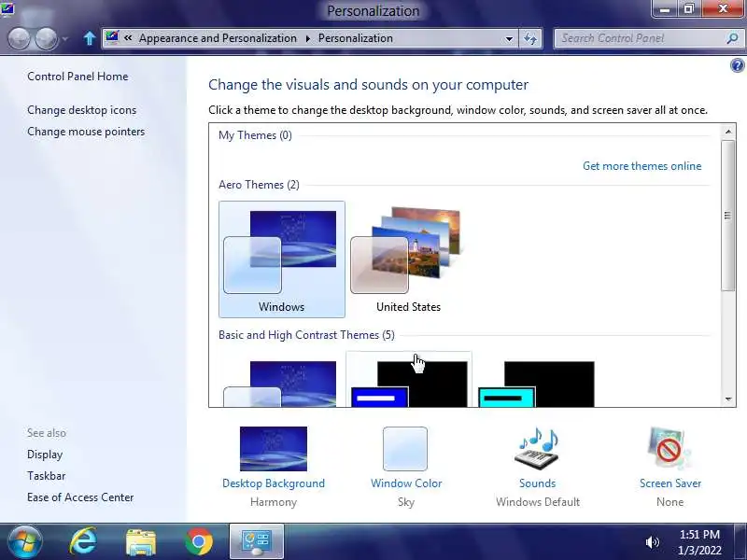Click the Back navigation arrow button
Screen dimensions: 747x560
[20, 38]
